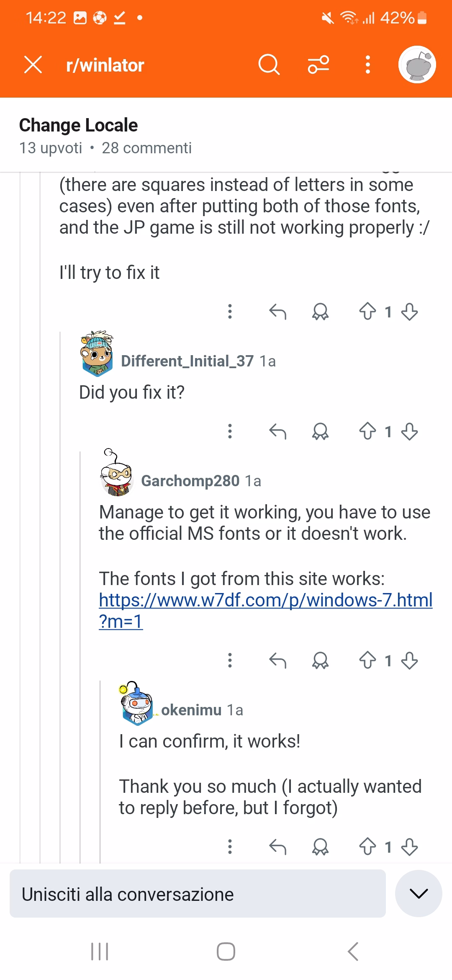Open the w7df.com fonts link
This screenshot has height=980, width=452.
coord(265,600)
